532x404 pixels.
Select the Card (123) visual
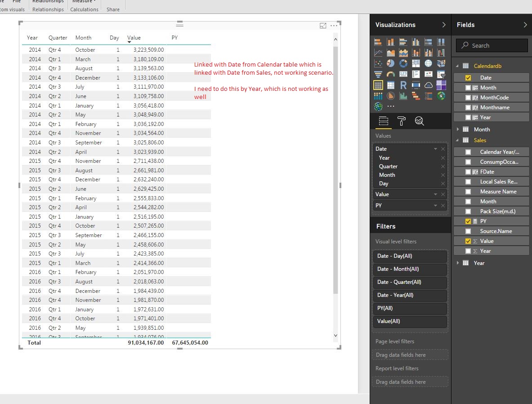pyautogui.click(x=403, y=74)
